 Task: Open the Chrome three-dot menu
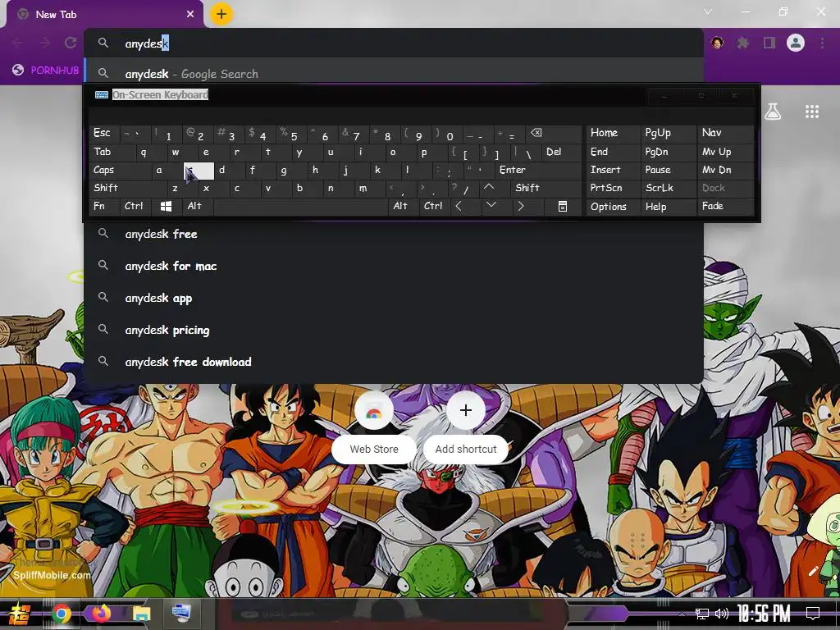(x=822, y=43)
